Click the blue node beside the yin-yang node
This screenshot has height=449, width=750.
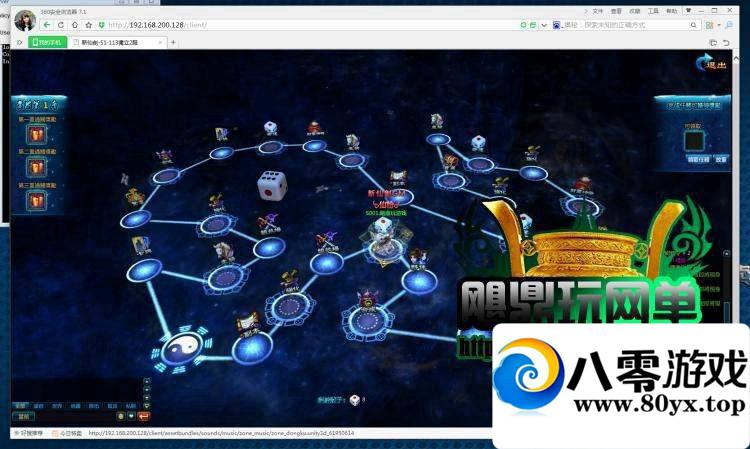coord(252,348)
